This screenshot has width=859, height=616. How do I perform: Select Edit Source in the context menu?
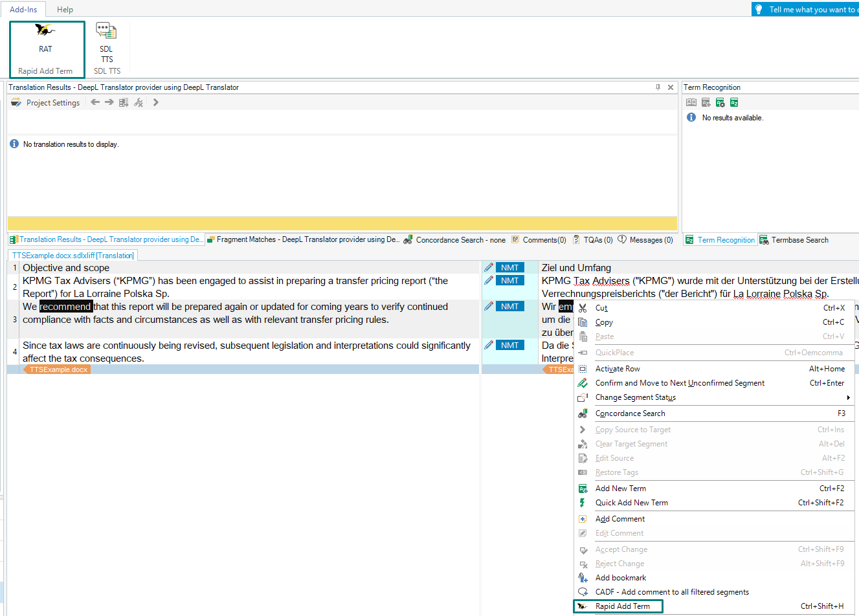click(x=715, y=458)
